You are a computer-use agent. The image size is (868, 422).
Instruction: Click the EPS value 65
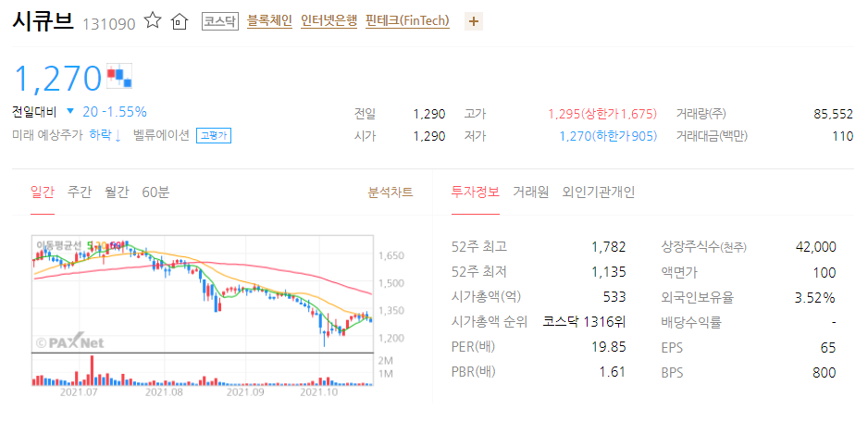(829, 347)
